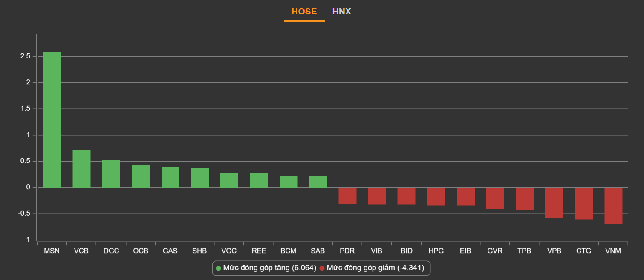
Task: Select the red BID bar
Action: 406,196
